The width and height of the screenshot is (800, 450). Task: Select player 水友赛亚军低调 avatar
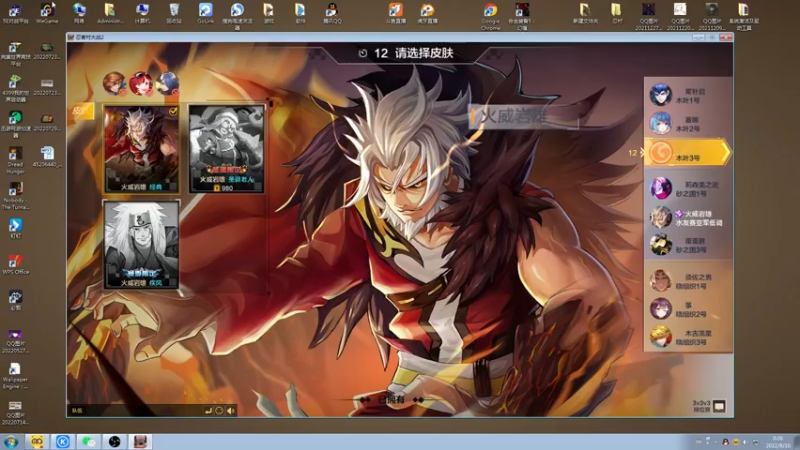pos(661,217)
